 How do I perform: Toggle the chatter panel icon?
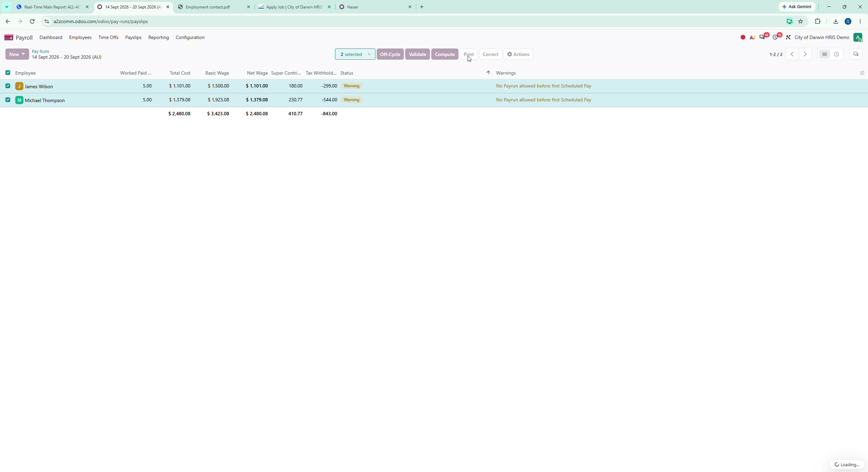pyautogui.click(x=856, y=54)
